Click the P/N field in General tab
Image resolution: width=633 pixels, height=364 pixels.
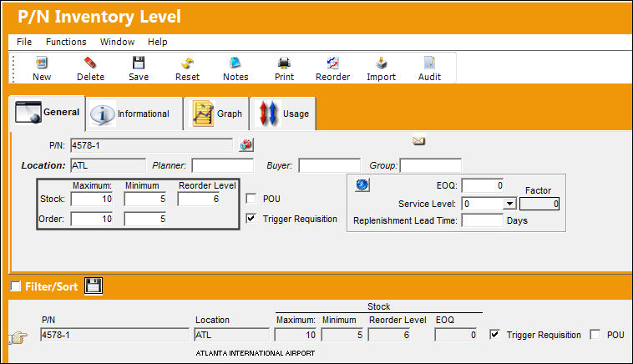pyautogui.click(x=152, y=145)
